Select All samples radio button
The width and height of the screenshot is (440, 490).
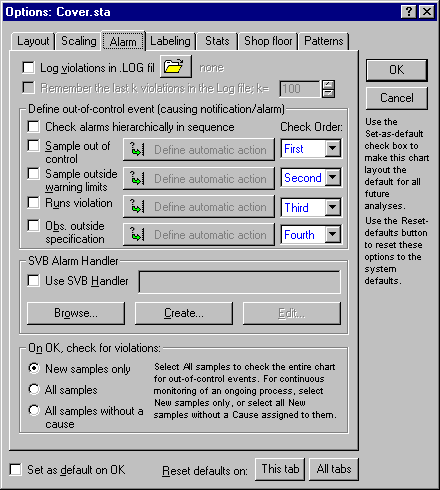click(34, 389)
